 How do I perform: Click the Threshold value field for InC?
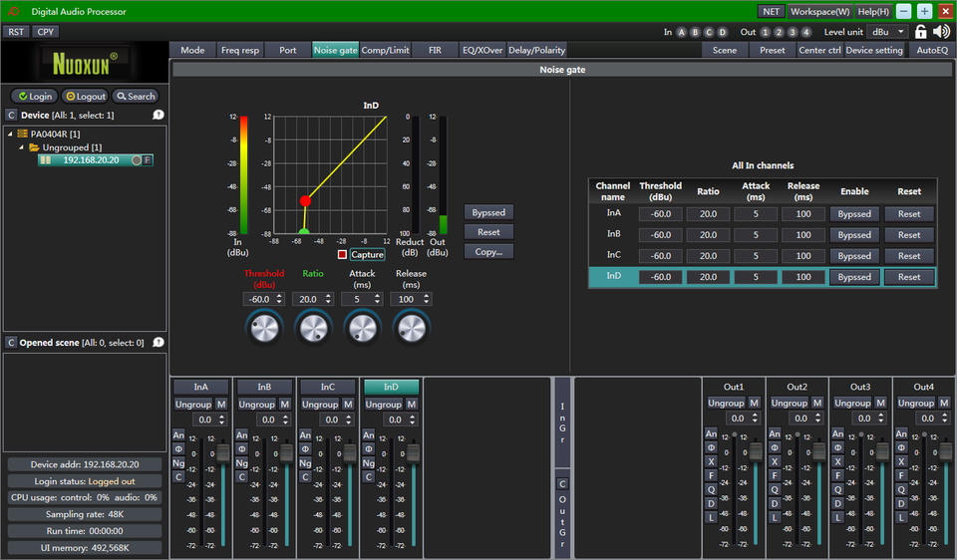point(660,256)
